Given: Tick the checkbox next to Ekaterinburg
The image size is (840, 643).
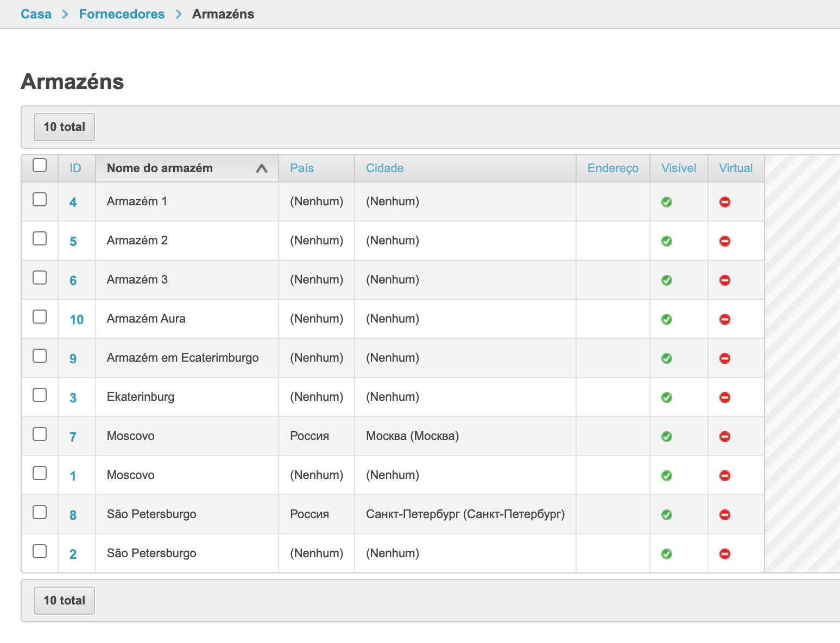Looking at the screenshot, I should [x=40, y=395].
